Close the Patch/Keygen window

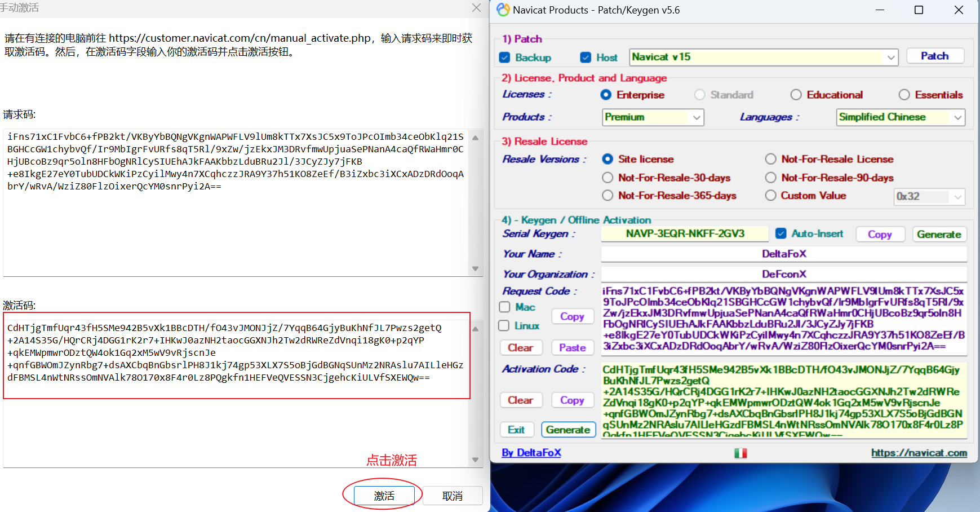[959, 10]
